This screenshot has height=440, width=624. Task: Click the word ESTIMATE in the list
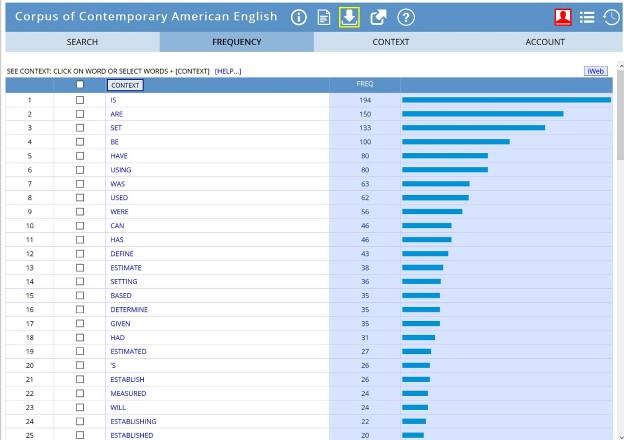point(126,268)
